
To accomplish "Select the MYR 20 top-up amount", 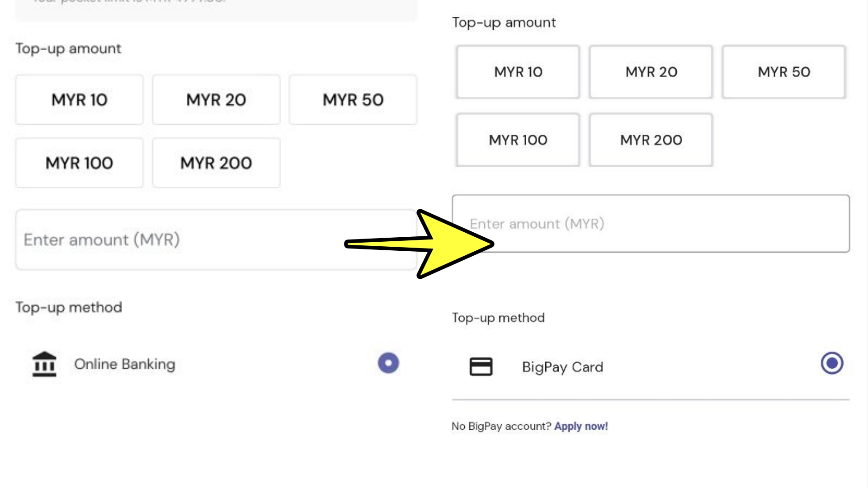I will (x=216, y=99).
